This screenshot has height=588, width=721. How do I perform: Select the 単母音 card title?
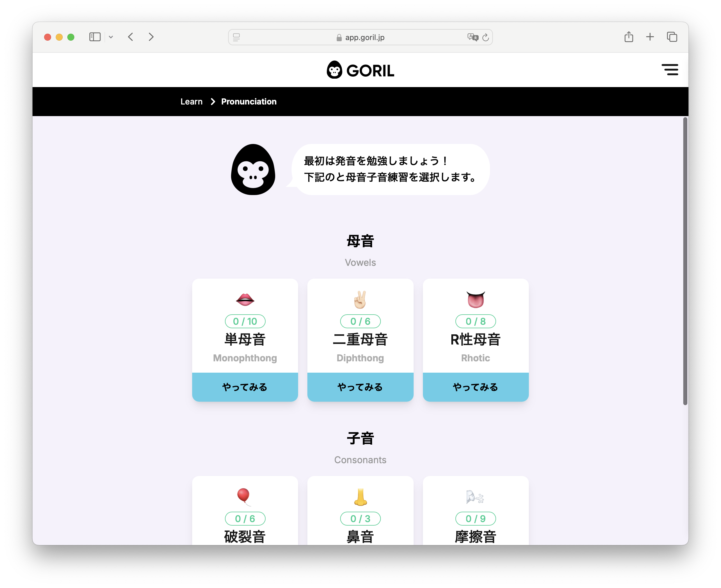point(245,339)
